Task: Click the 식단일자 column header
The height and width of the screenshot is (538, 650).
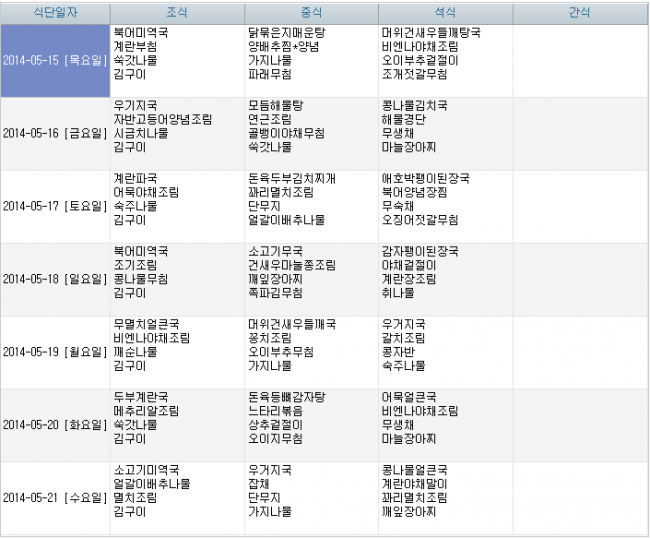Action: [x=54, y=12]
